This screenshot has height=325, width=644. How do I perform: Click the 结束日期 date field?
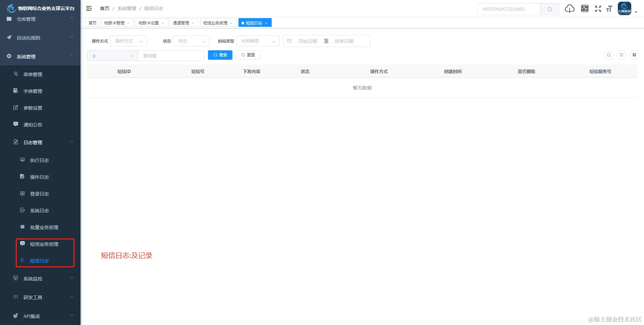pos(344,41)
